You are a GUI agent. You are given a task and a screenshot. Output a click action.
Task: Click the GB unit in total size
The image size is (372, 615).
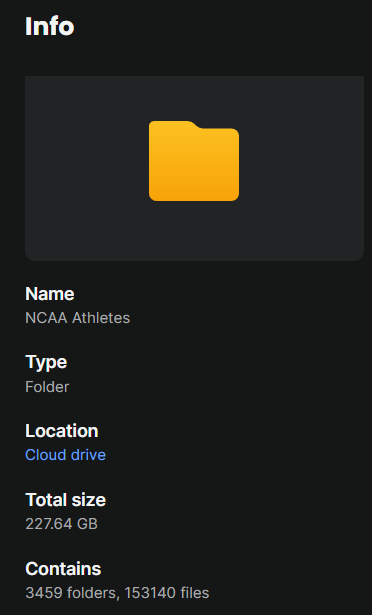[x=87, y=524]
